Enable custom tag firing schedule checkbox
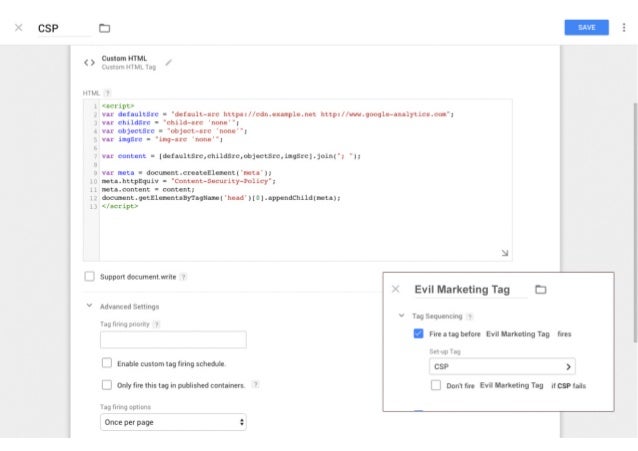The height and width of the screenshot is (451, 638). pyautogui.click(x=107, y=363)
